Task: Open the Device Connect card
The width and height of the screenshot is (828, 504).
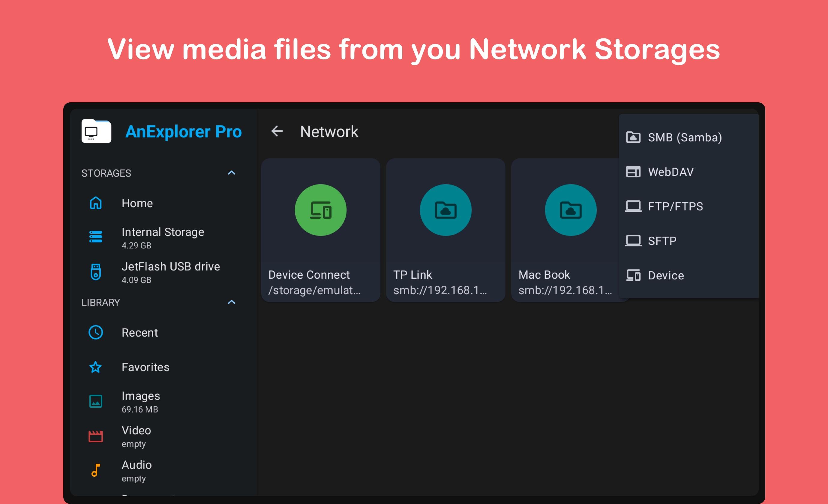Action: point(321,230)
